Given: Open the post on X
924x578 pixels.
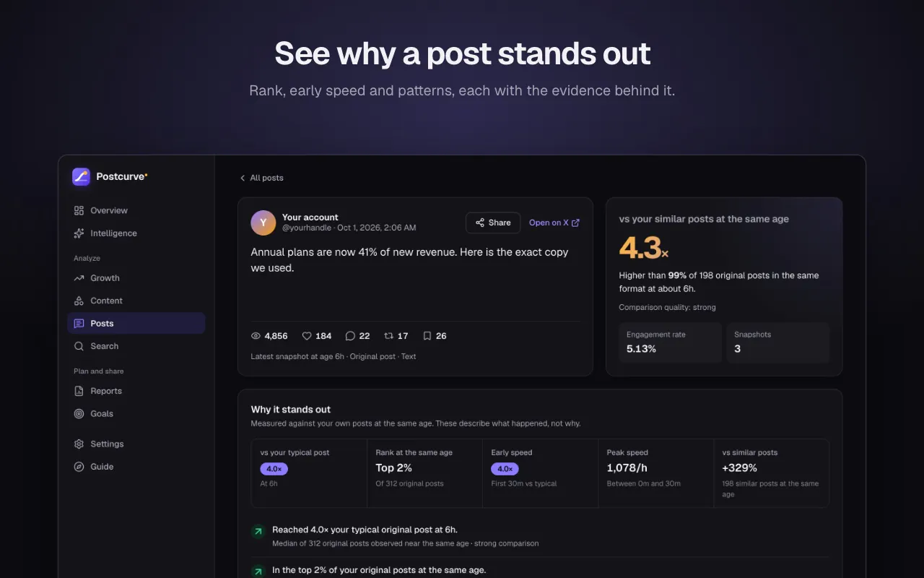Looking at the screenshot, I should tap(554, 223).
